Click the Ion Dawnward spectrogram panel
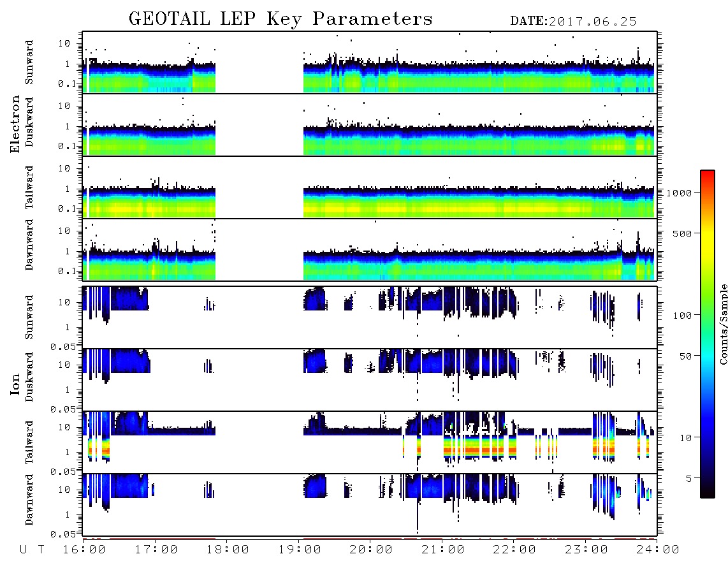Viewport: 728px width, 561px height. click(370, 504)
